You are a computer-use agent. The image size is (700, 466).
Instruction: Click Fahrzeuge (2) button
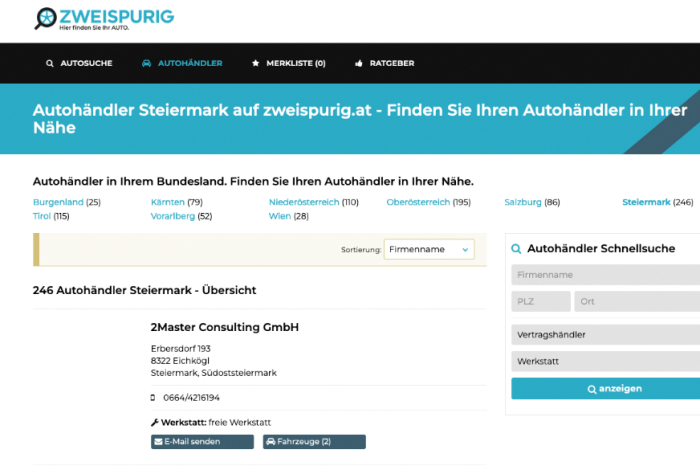point(314,442)
